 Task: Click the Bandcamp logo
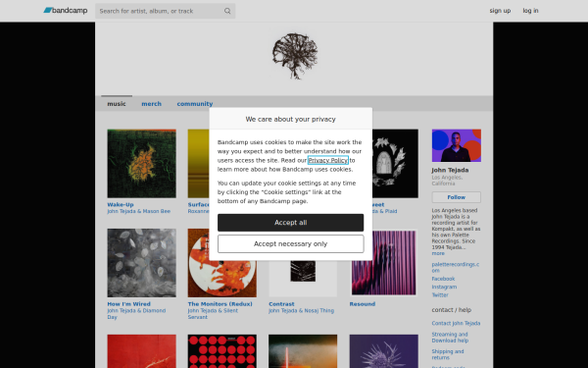pyautogui.click(x=66, y=11)
